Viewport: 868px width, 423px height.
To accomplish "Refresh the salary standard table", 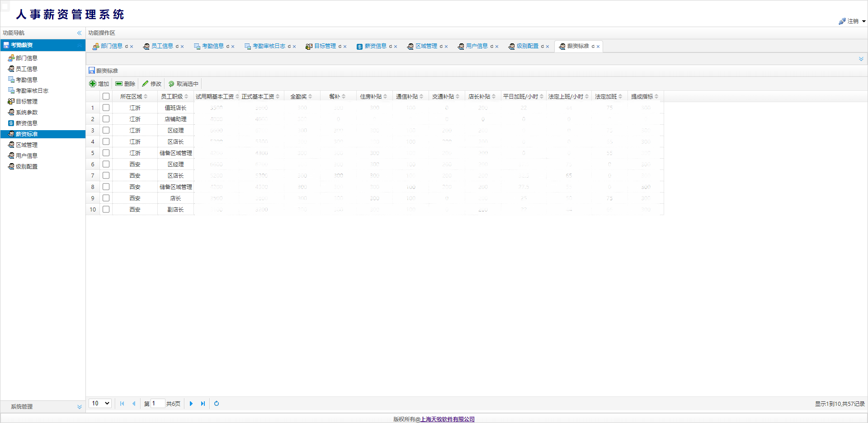I will click(217, 404).
